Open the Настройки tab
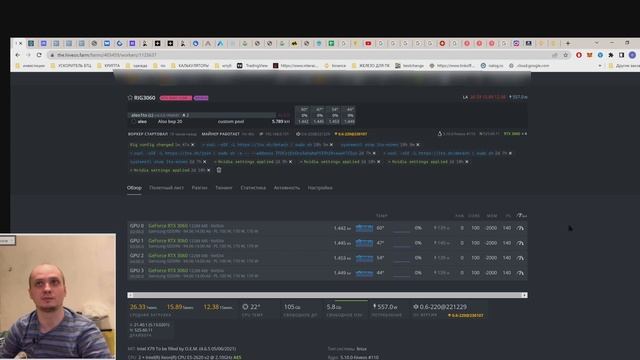The height and width of the screenshot is (360, 640). point(320,188)
